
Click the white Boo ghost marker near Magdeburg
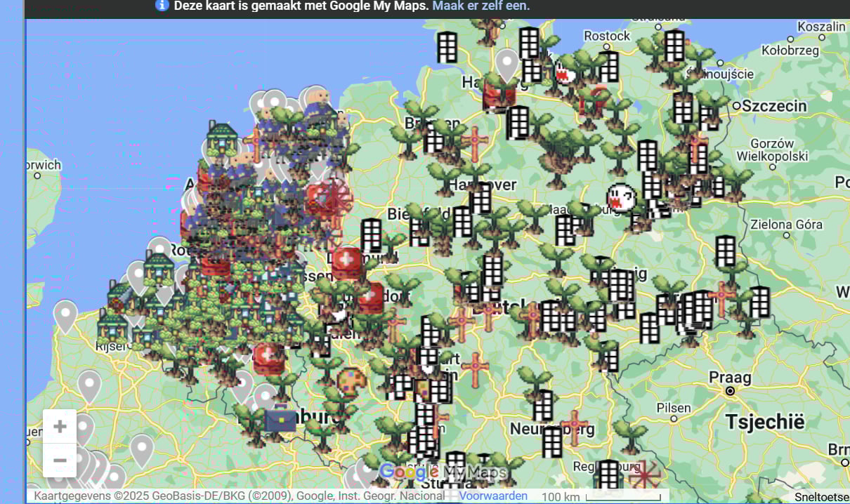coord(620,198)
